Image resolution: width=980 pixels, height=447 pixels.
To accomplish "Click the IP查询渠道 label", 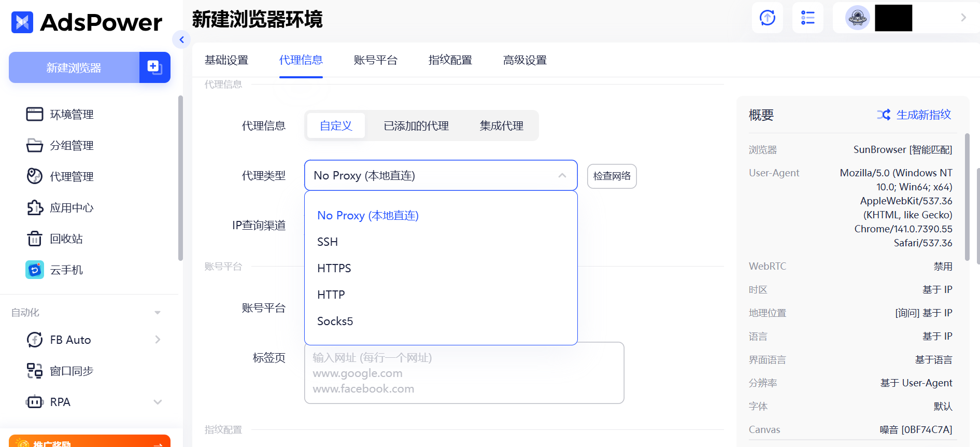I will tap(259, 225).
